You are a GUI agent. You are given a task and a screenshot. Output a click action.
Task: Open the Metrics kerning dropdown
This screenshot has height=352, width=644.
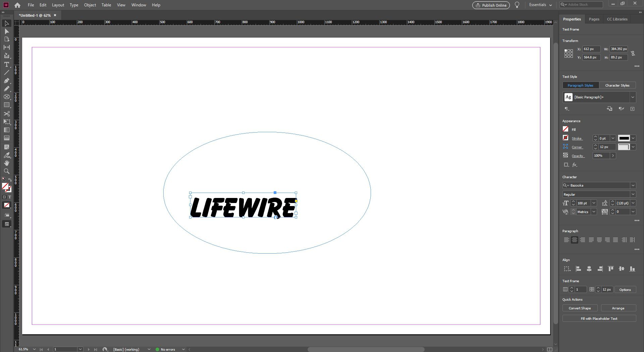click(x=594, y=212)
